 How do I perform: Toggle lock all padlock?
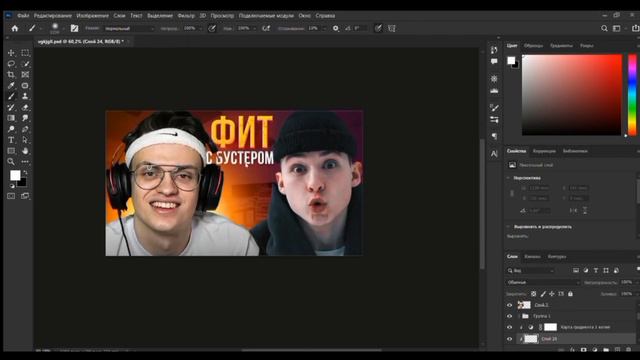click(570, 294)
